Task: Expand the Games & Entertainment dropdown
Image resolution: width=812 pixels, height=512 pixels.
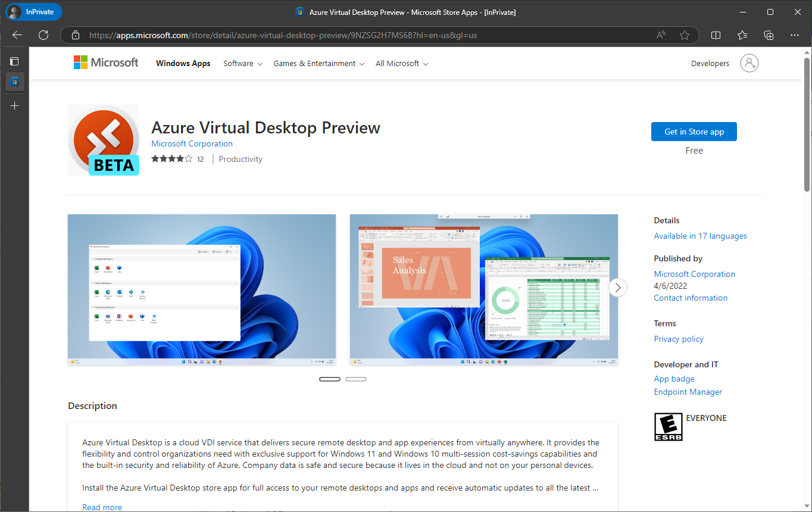Action: (x=319, y=63)
